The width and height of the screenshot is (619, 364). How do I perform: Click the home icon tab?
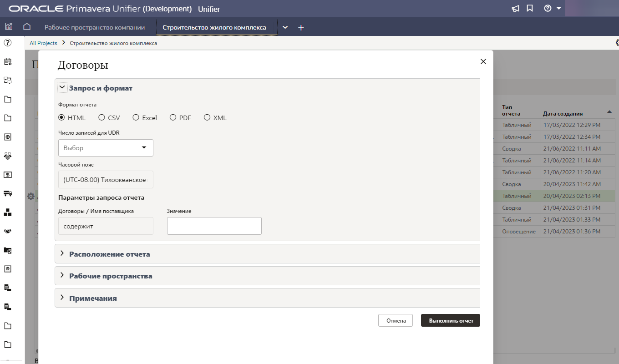click(27, 27)
